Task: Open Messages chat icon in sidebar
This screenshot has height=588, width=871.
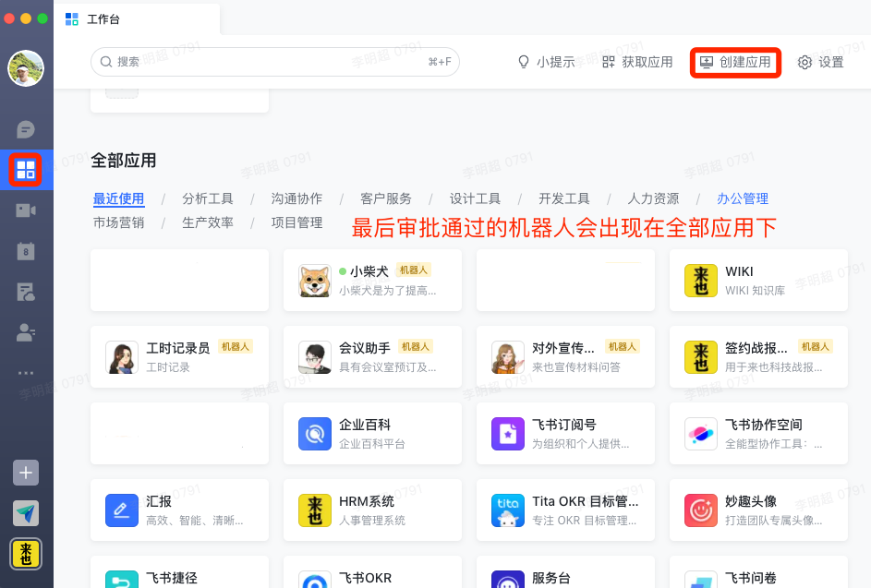Action: click(x=26, y=129)
